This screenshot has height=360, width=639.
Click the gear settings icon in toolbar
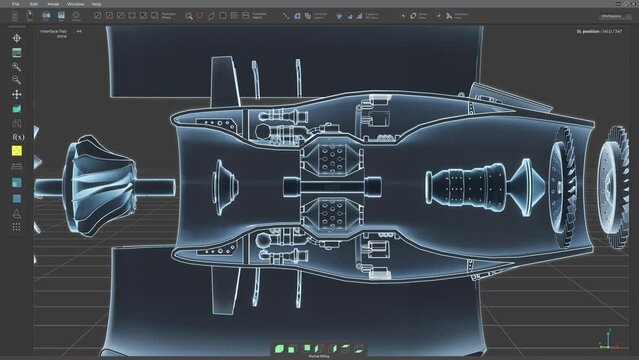[x=76, y=16]
